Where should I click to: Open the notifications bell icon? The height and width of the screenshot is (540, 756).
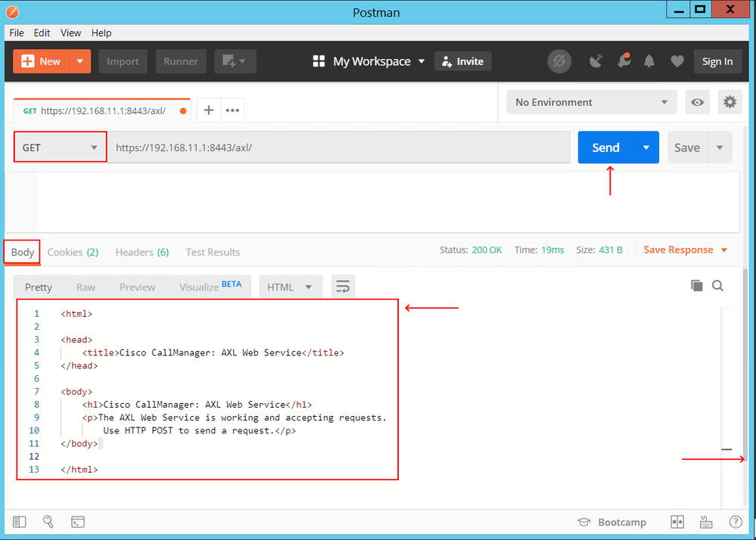point(649,61)
